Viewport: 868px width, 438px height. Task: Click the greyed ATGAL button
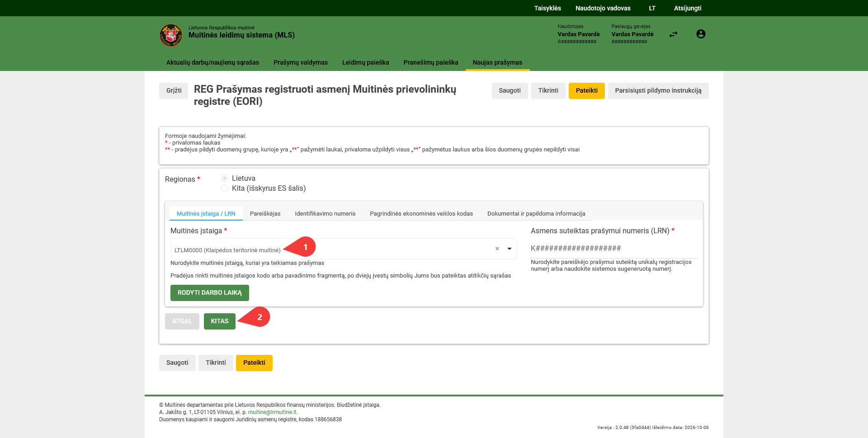[x=182, y=321]
